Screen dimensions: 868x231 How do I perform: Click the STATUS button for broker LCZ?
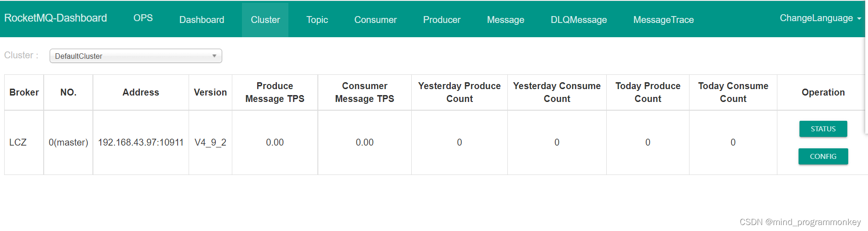click(823, 129)
